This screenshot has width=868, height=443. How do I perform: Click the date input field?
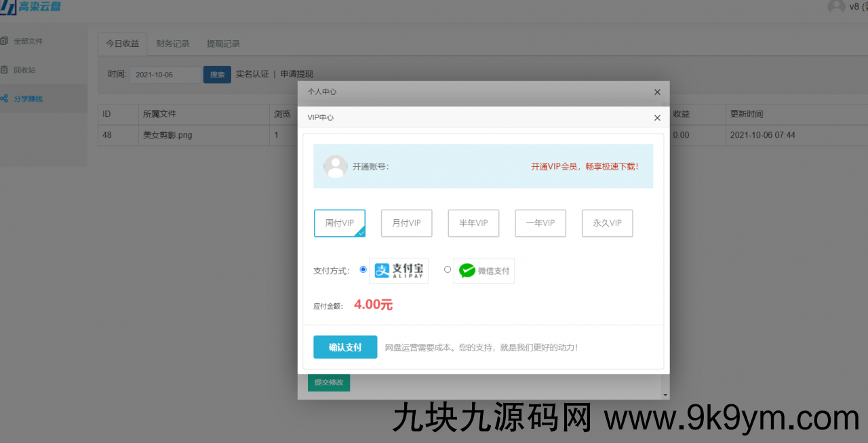click(x=165, y=75)
